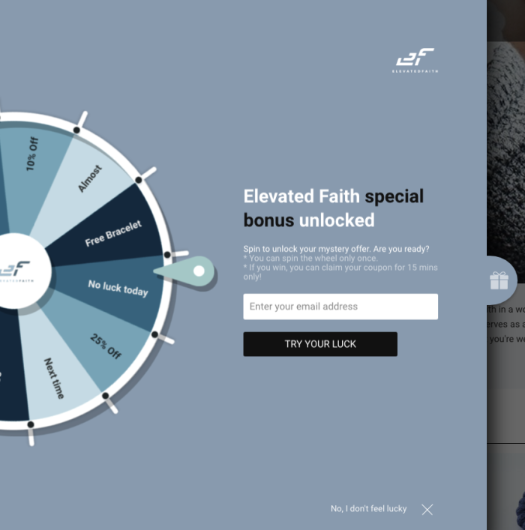Focus the email address input field

pyautogui.click(x=340, y=307)
